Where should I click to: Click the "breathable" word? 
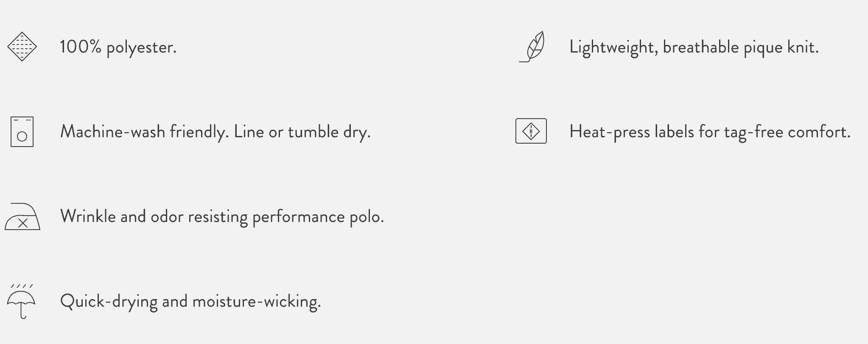[x=700, y=47]
